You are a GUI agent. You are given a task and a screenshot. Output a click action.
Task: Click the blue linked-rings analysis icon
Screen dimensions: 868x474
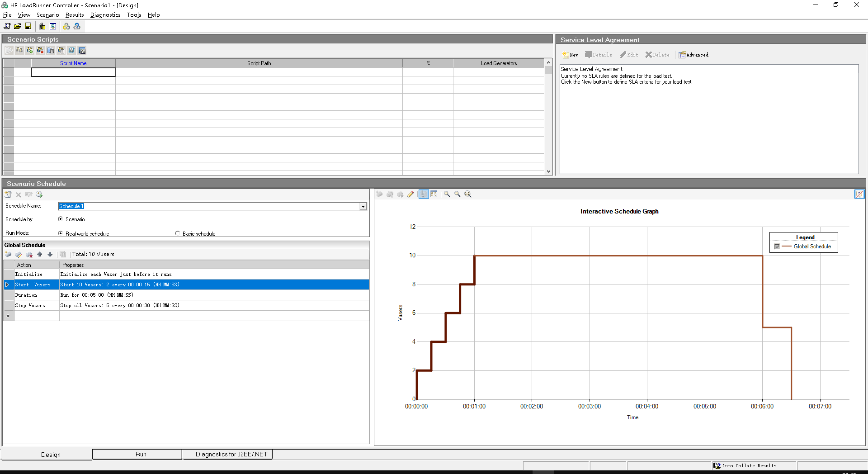pyautogui.click(x=77, y=26)
